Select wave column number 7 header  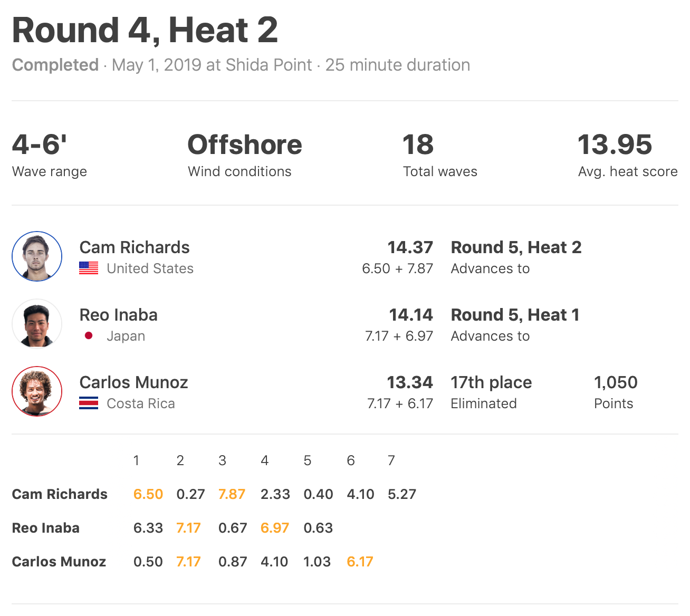point(391,460)
